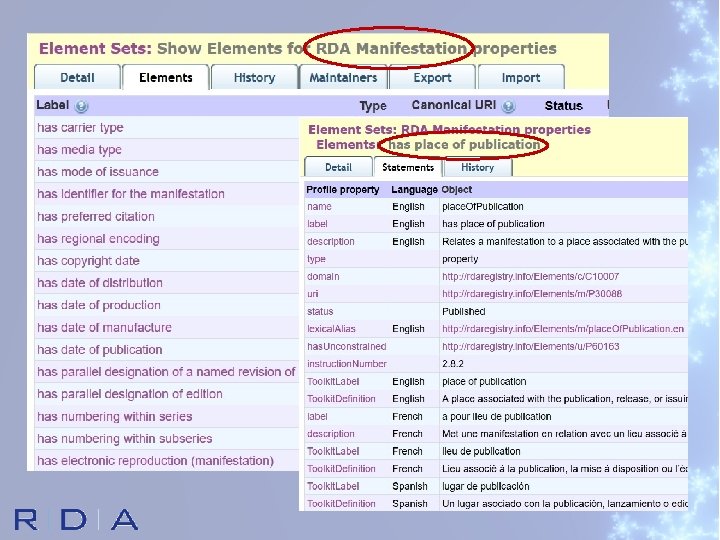720x540 pixels.
Task: Open the Export tab
Action: (x=432, y=77)
